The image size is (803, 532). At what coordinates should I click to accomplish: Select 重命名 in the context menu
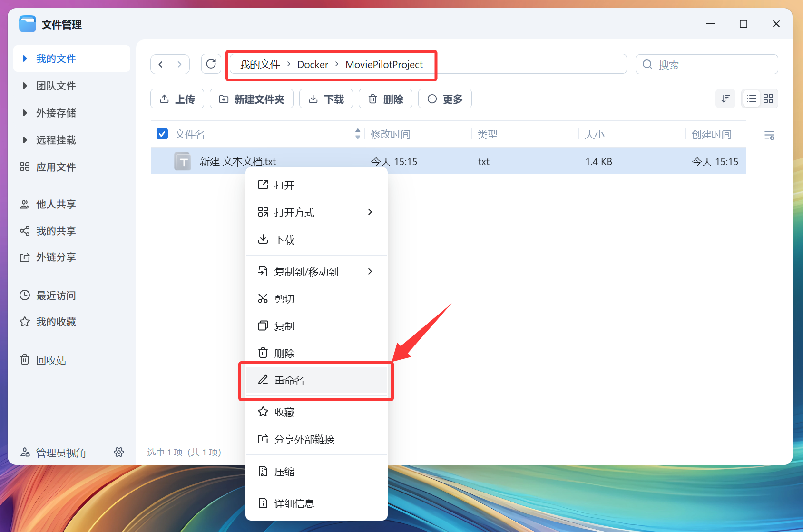pyautogui.click(x=289, y=380)
